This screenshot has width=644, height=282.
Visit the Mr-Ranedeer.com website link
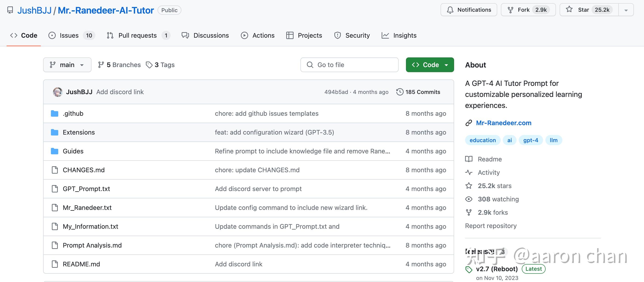pyautogui.click(x=503, y=123)
